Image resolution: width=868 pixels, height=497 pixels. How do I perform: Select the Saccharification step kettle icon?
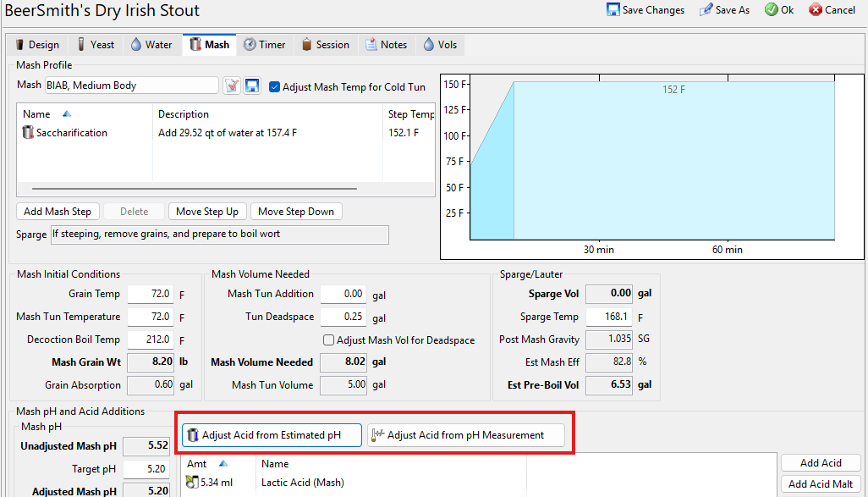[28, 133]
